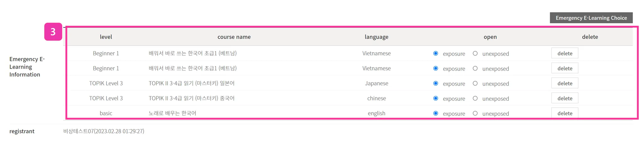The width and height of the screenshot is (644, 165).
Task: Delete the second Beginner 1 Vietnamese row
Action: (564, 68)
